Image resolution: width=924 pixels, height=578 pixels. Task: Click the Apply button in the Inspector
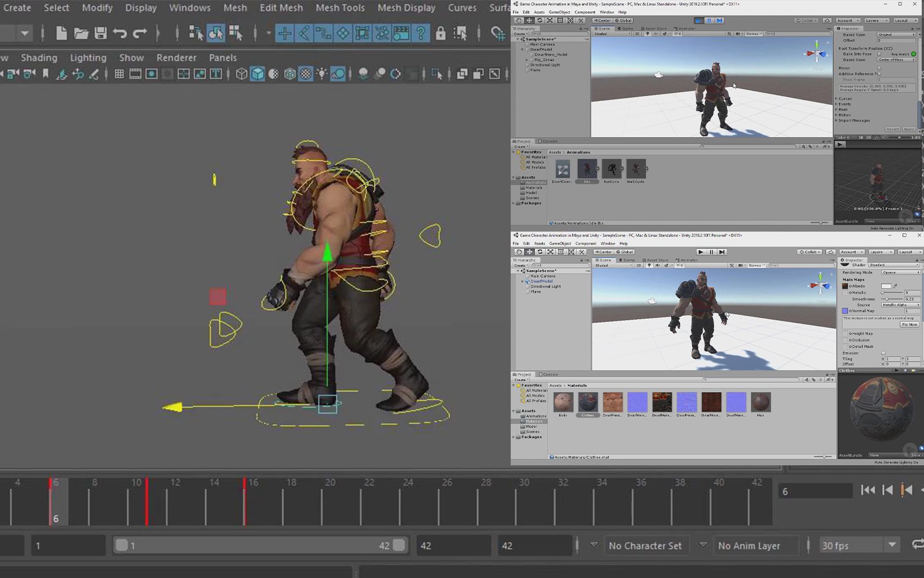point(909,129)
